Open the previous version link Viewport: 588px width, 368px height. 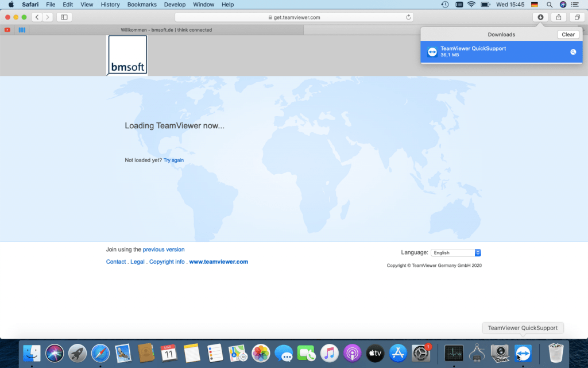[x=164, y=250]
